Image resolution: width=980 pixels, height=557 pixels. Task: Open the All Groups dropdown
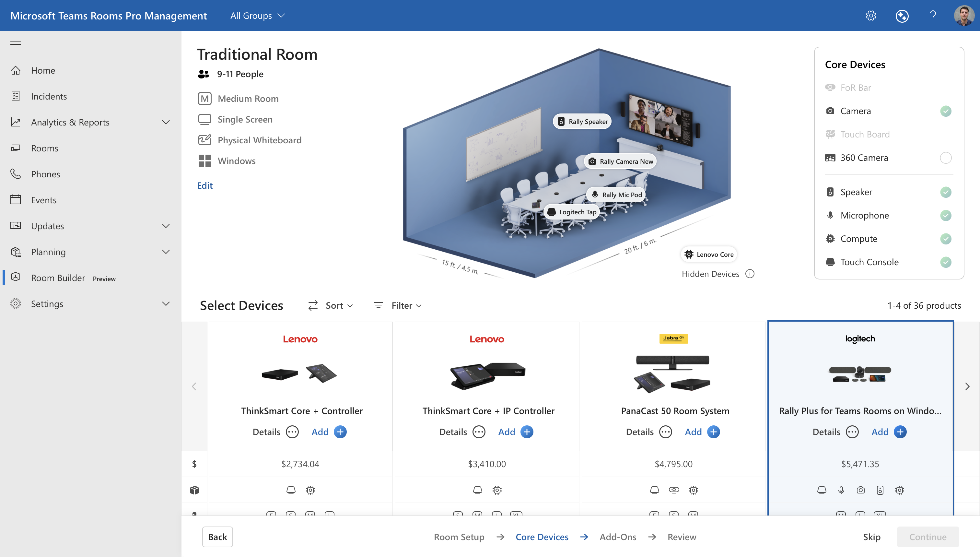[257, 16]
